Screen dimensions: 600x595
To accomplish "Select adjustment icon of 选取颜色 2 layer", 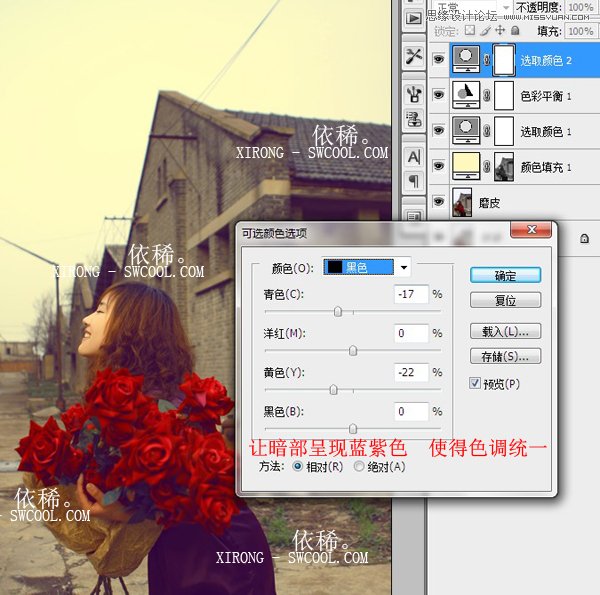I will (x=466, y=59).
